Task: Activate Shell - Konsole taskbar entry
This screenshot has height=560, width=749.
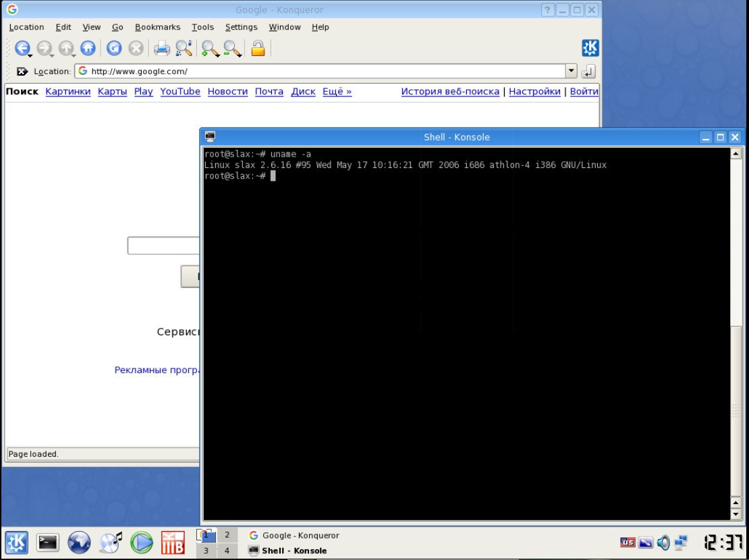Action: [289, 551]
